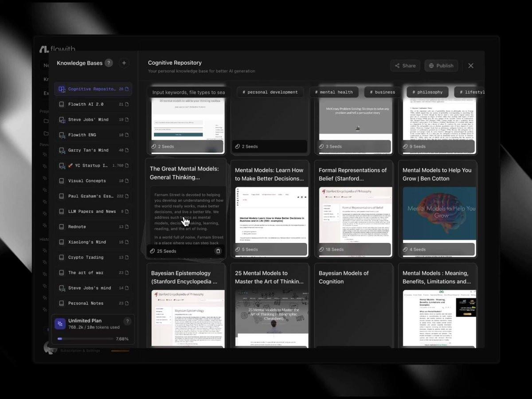
Task: Click the 3 Seeds badge
Action: click(x=330, y=146)
